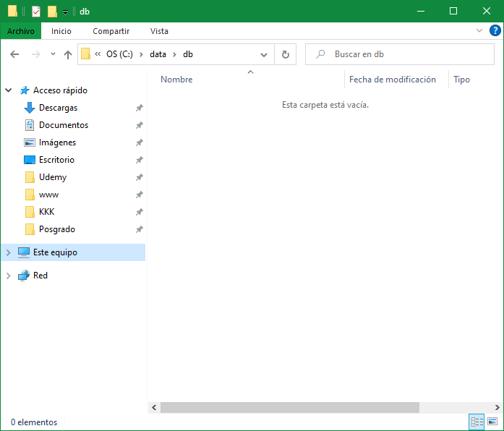The image size is (504, 431).
Task: Collapse the Acceso rápido section
Action: [x=9, y=90]
